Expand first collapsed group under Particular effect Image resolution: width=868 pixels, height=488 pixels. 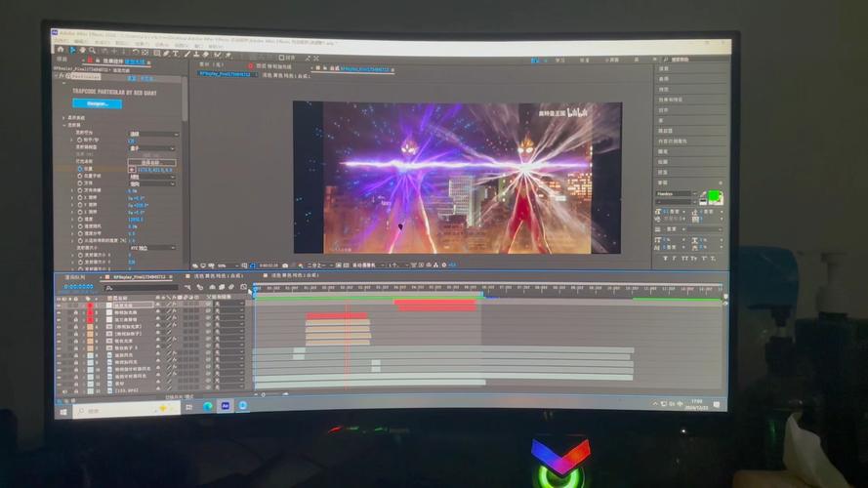coord(63,118)
